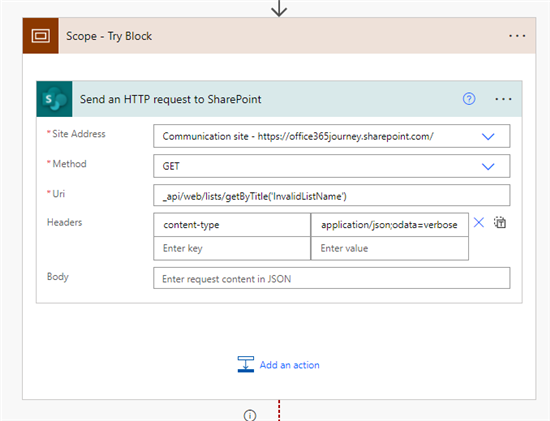Click the Headers label
This screenshot has height=421, width=550.
tap(65, 222)
